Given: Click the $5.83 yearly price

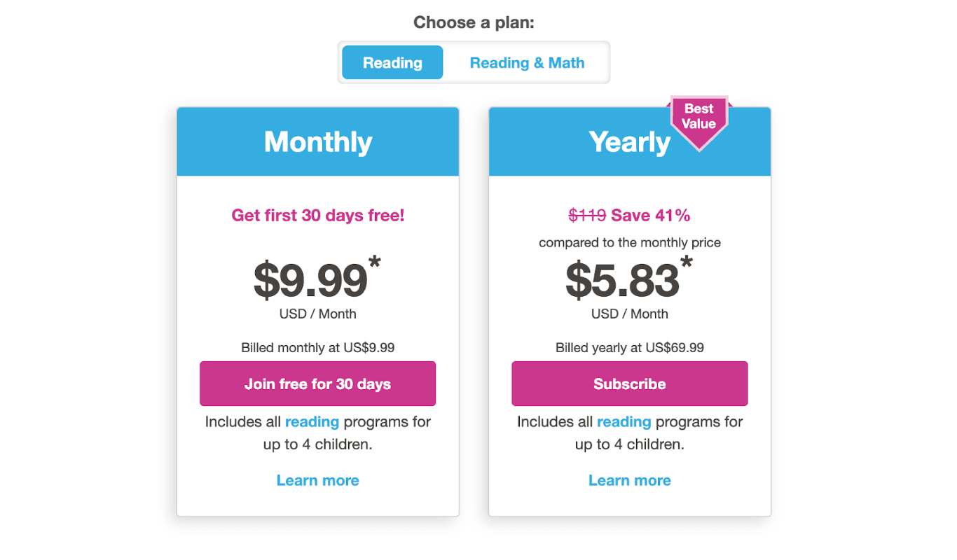Looking at the screenshot, I should tap(622, 279).
